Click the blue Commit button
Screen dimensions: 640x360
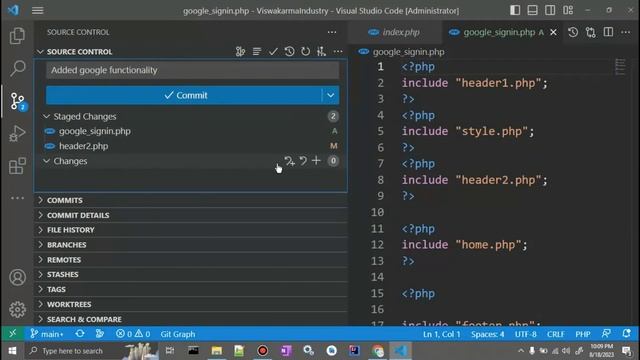[x=184, y=95]
